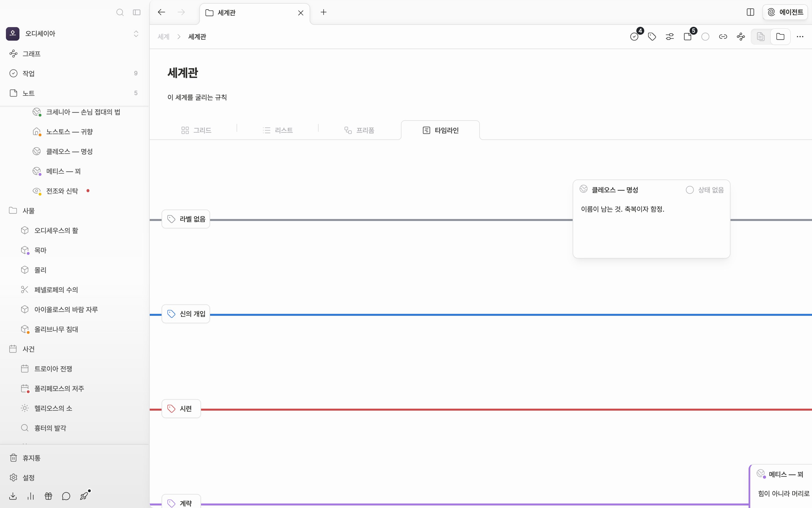
Task: Open the properties sliders icon
Action: click(670, 37)
